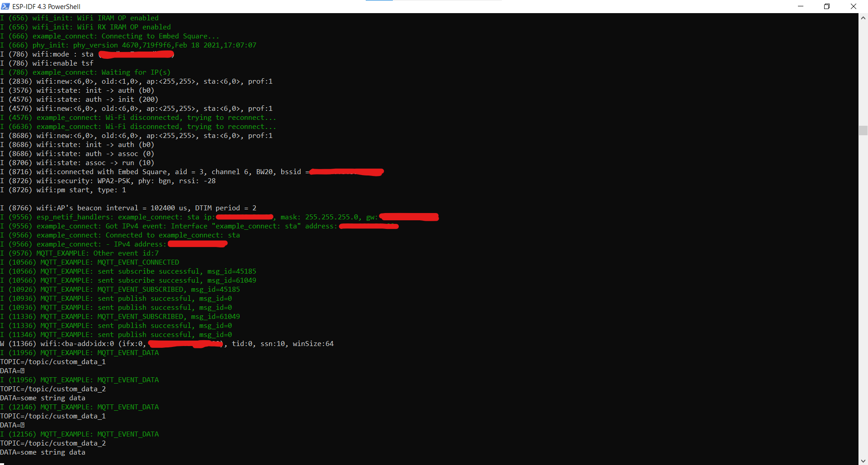Click 'Connected to example_connect: sta' line
The image size is (868, 465).
click(x=120, y=235)
